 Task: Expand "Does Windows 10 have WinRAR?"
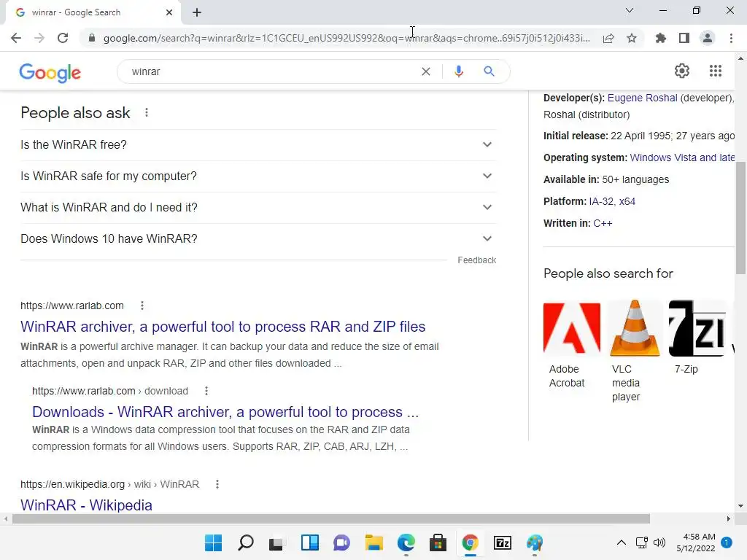[258, 239]
